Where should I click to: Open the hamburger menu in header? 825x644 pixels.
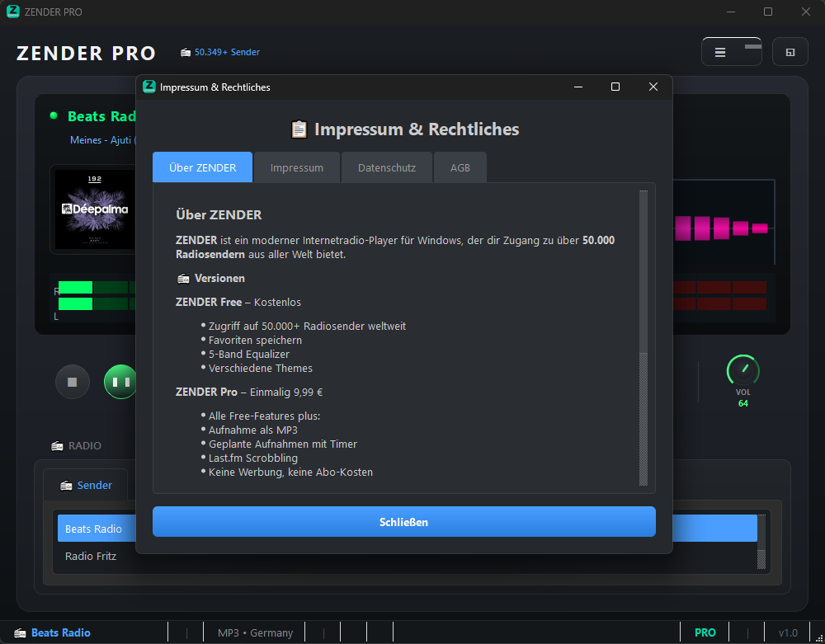coord(720,52)
